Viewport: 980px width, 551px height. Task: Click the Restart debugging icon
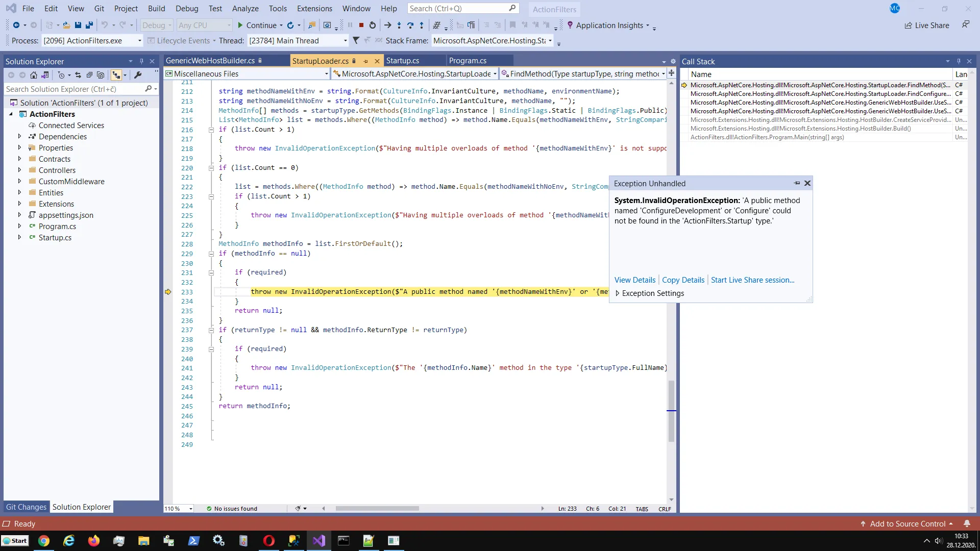pyautogui.click(x=373, y=25)
